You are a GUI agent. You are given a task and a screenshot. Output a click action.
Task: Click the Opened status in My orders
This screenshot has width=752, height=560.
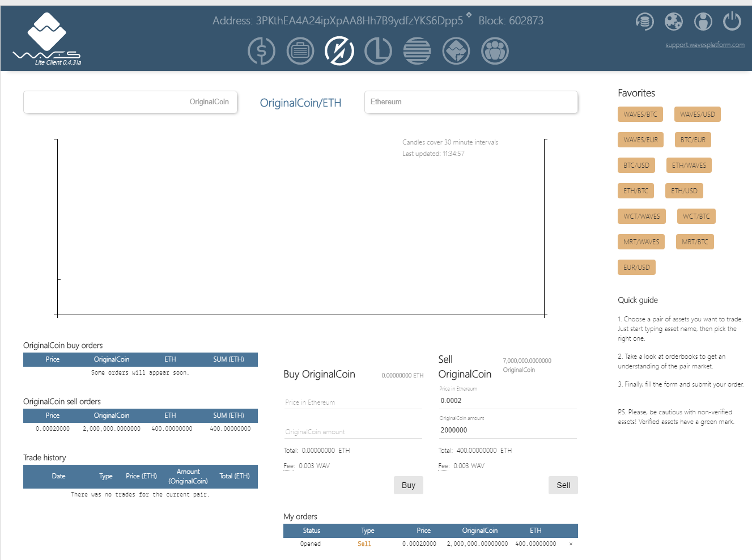coord(311,544)
